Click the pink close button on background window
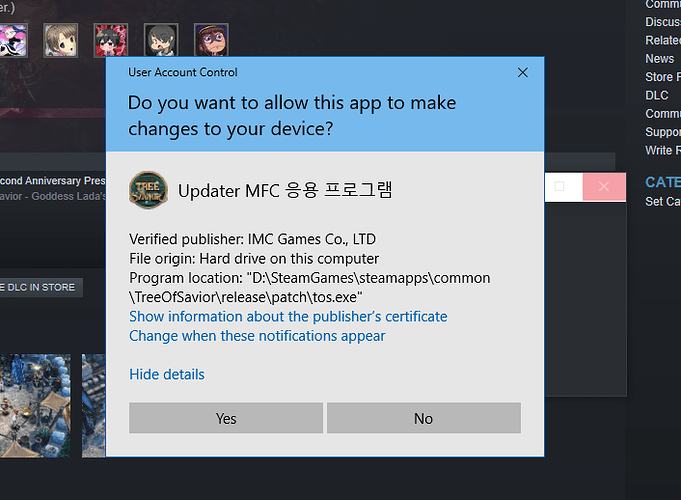Image resolution: width=681 pixels, height=500 pixels. tap(603, 187)
